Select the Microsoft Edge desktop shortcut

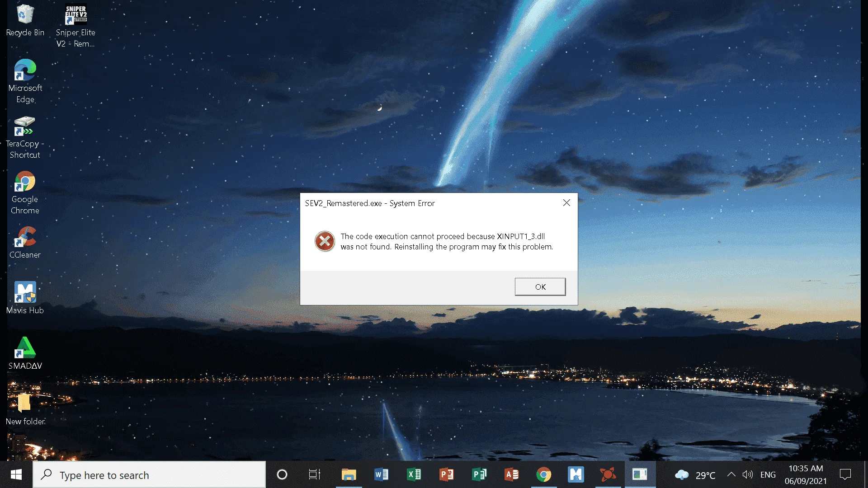25,81
